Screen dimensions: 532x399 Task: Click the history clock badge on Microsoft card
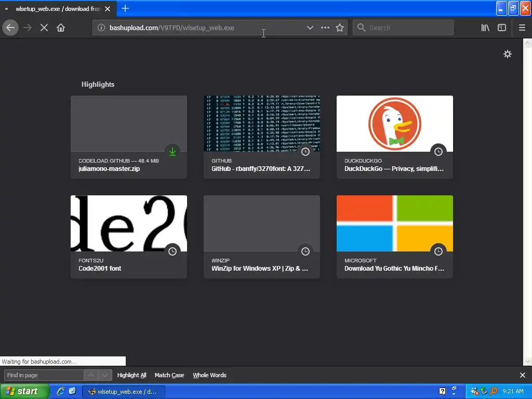tap(438, 251)
